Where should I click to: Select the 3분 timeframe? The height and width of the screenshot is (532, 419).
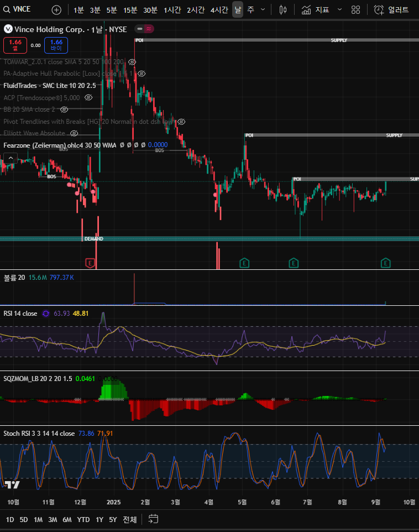pyautogui.click(x=95, y=10)
